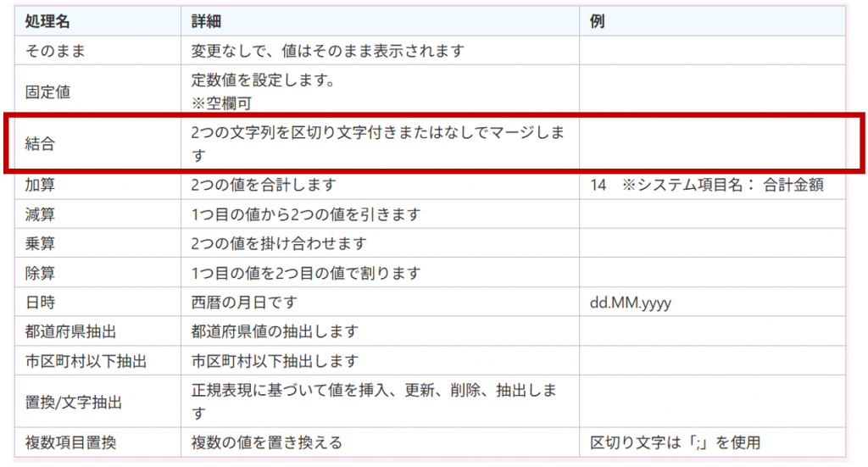Select the 日時 process name cell

click(x=97, y=302)
